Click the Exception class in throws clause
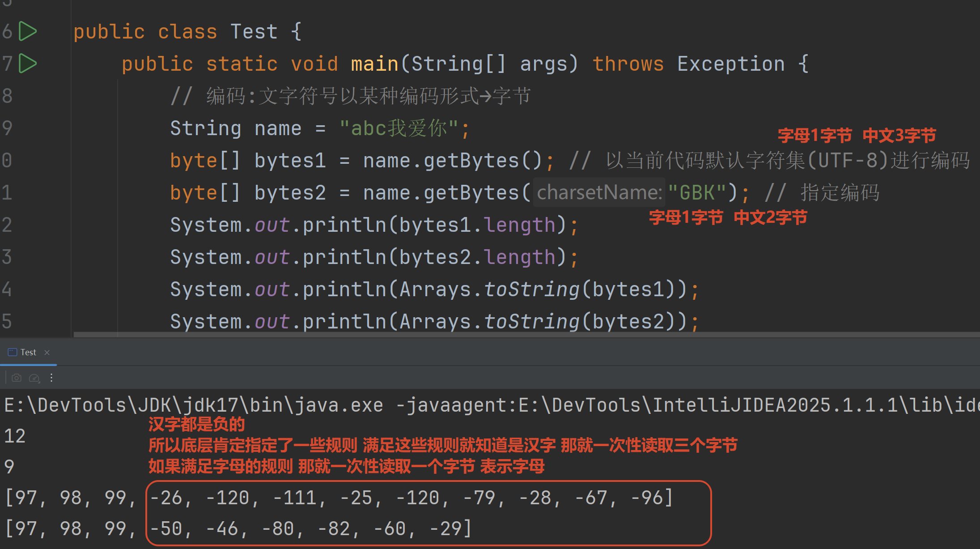This screenshot has height=549, width=980. [730, 64]
